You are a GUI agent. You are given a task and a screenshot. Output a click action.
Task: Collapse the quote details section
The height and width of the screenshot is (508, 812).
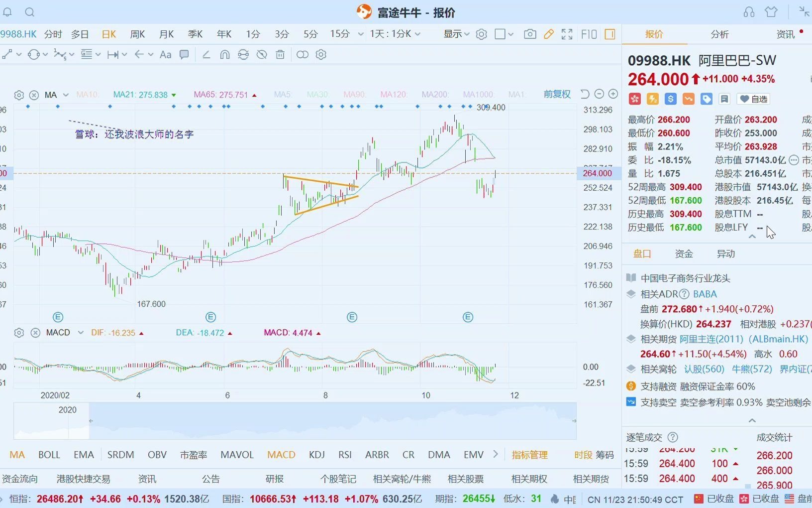pyautogui.click(x=752, y=237)
